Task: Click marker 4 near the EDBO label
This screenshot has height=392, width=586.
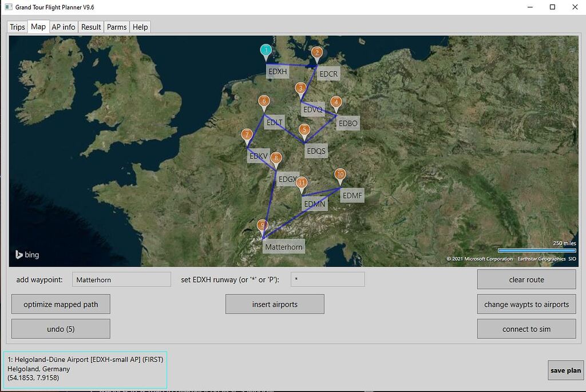Action: [x=336, y=103]
